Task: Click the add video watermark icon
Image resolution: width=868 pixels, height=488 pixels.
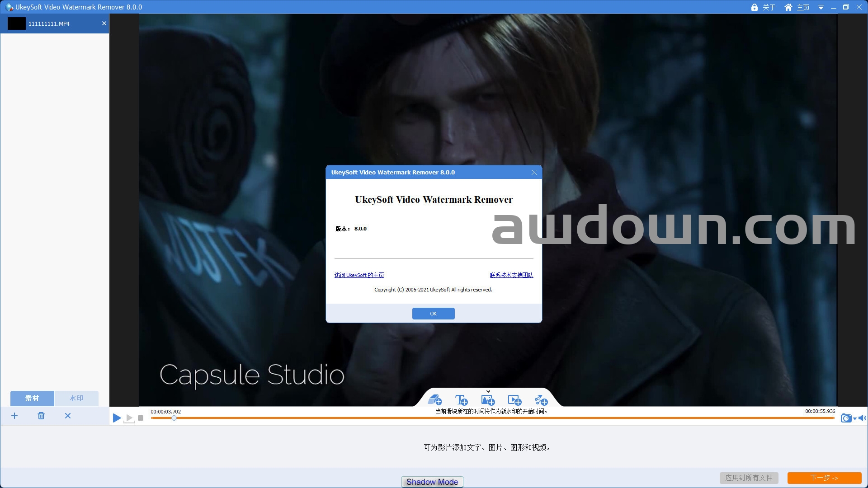Action: [514, 400]
